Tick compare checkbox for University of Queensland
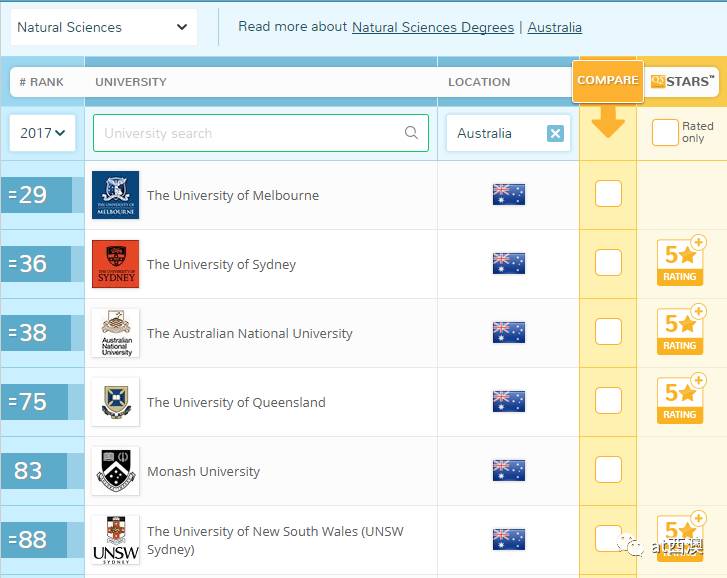Image resolution: width=727 pixels, height=578 pixels. (608, 400)
